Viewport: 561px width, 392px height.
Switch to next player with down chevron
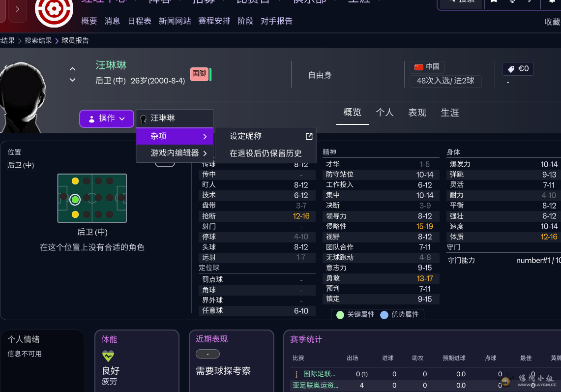click(x=73, y=80)
